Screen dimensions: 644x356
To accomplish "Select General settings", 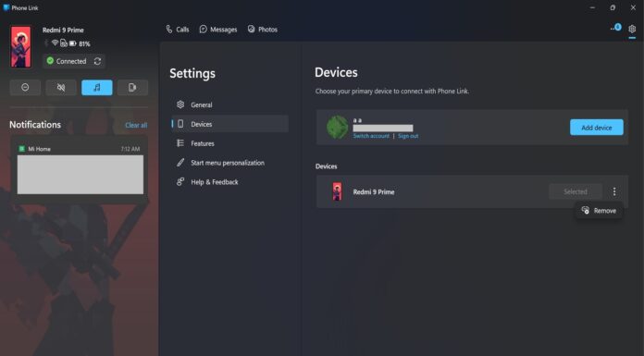I will click(230, 104).
